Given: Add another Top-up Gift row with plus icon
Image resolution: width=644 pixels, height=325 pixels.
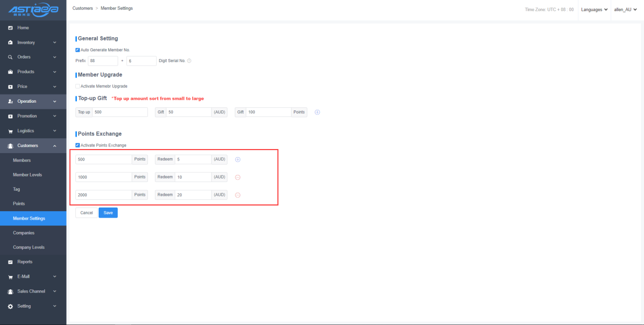Looking at the screenshot, I should click(x=317, y=112).
